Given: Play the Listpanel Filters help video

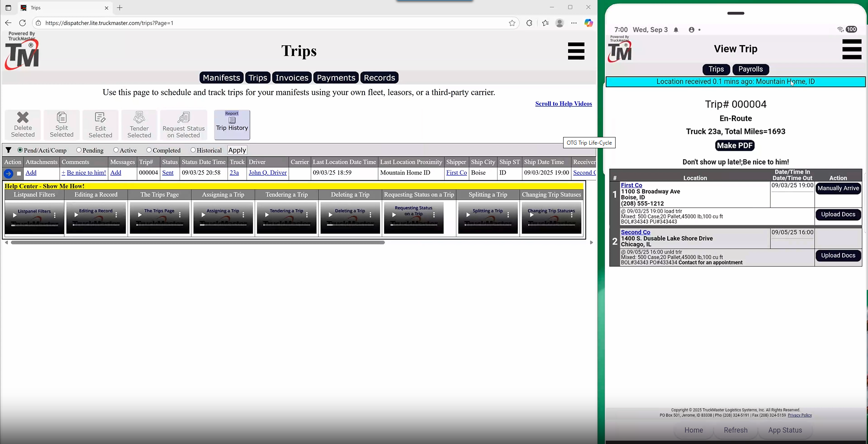Looking at the screenshot, I should click(x=14, y=215).
